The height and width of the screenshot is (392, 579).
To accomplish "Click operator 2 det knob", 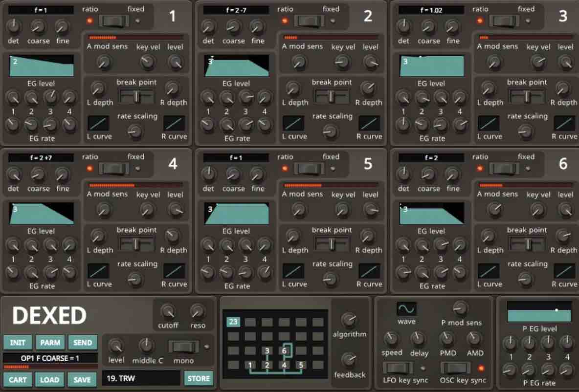I will tap(209, 26).
